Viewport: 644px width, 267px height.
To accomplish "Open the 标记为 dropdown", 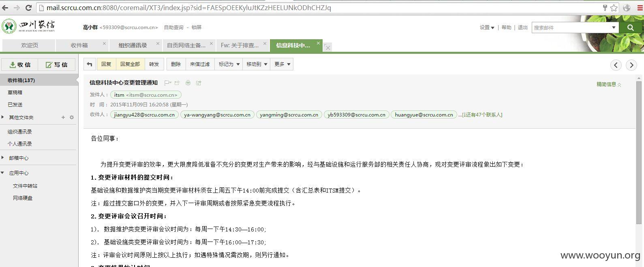I will click(229, 64).
